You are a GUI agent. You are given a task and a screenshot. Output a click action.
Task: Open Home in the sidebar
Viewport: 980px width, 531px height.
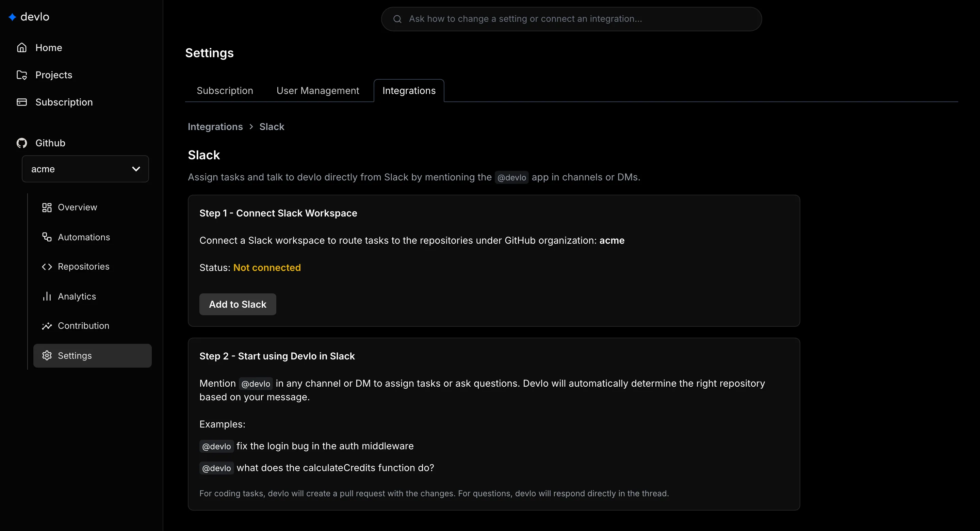(49, 48)
